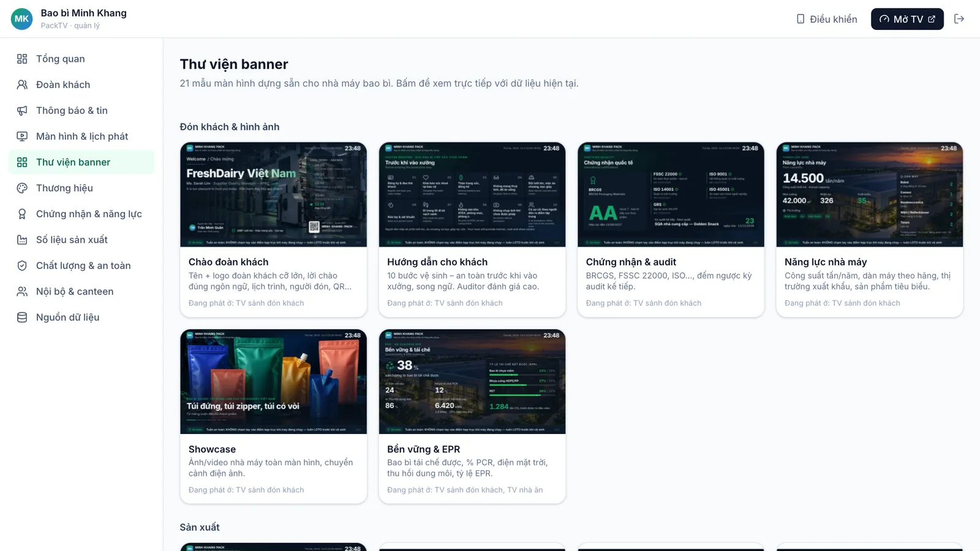Click the Thương hiệu palette icon
Screen dimensions: 980x551
22,188
